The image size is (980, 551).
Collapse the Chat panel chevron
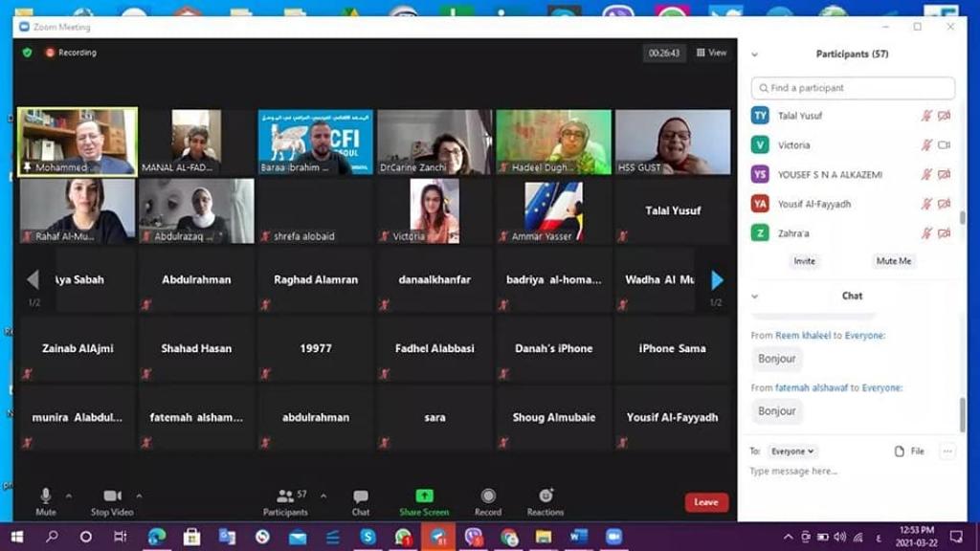tap(754, 297)
